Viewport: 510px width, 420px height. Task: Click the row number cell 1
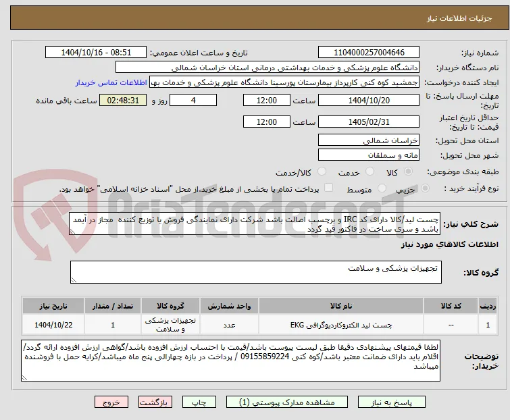(x=488, y=325)
